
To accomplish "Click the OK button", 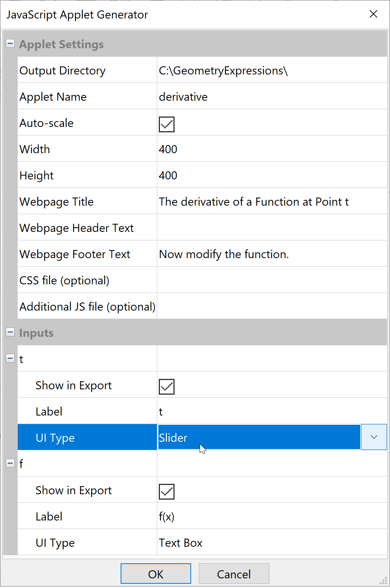I will point(155,574).
